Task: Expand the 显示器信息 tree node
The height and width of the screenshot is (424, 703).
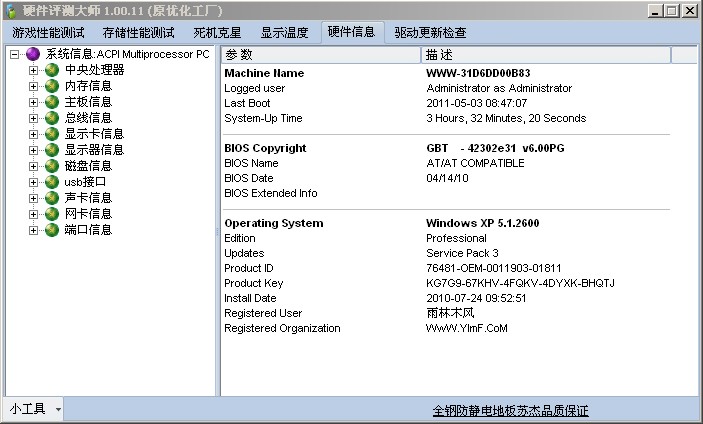Action: [33, 150]
